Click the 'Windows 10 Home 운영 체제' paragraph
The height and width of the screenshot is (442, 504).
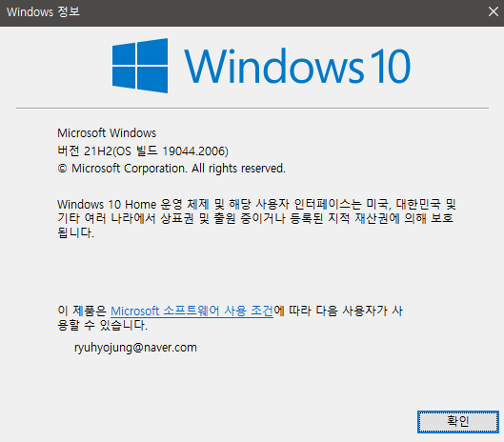(x=256, y=218)
